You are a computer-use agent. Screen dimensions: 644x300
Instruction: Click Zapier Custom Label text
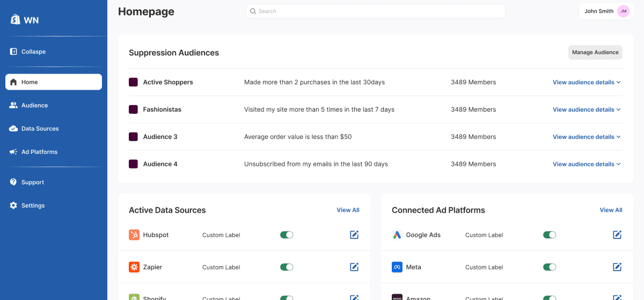pyautogui.click(x=221, y=267)
